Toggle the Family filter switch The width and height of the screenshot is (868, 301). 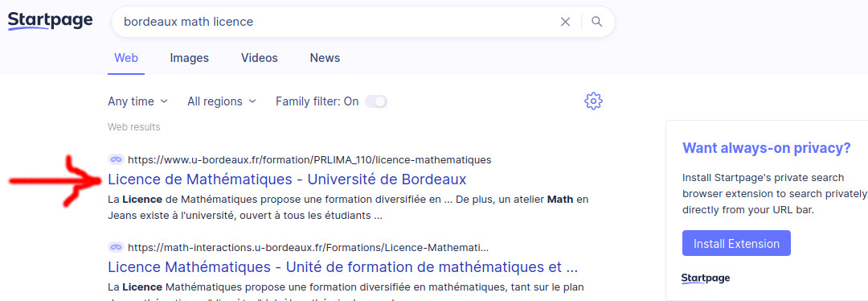click(376, 101)
